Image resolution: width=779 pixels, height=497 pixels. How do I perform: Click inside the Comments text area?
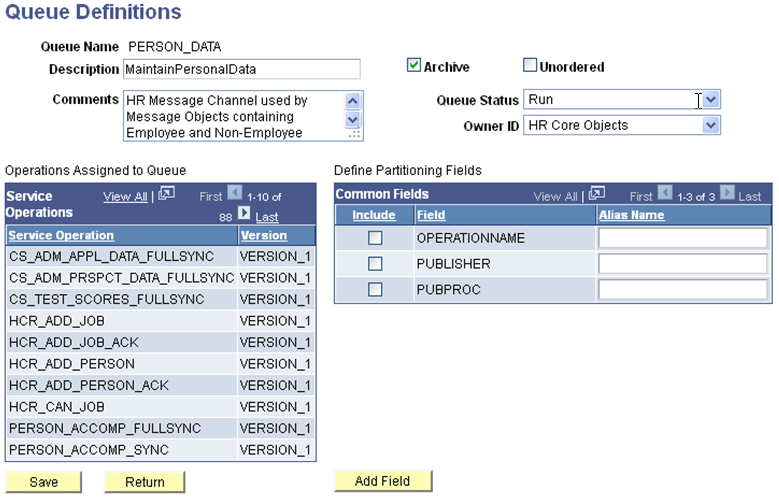(x=234, y=116)
